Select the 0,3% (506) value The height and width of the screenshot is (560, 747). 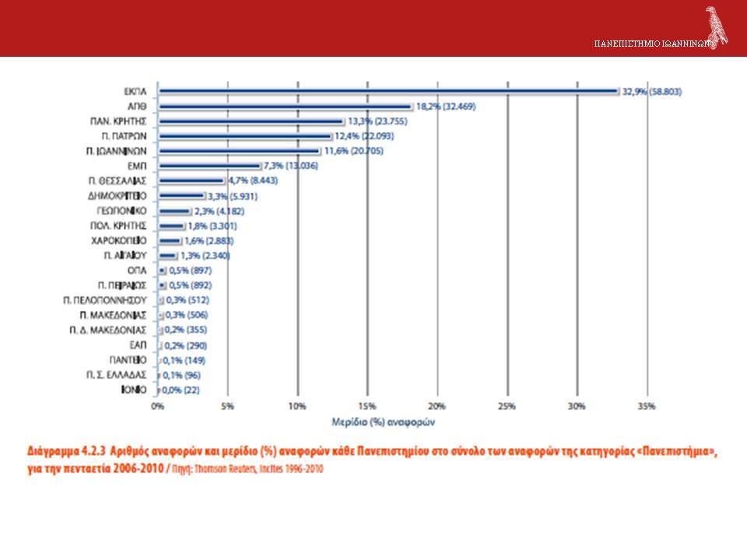pos(187,315)
